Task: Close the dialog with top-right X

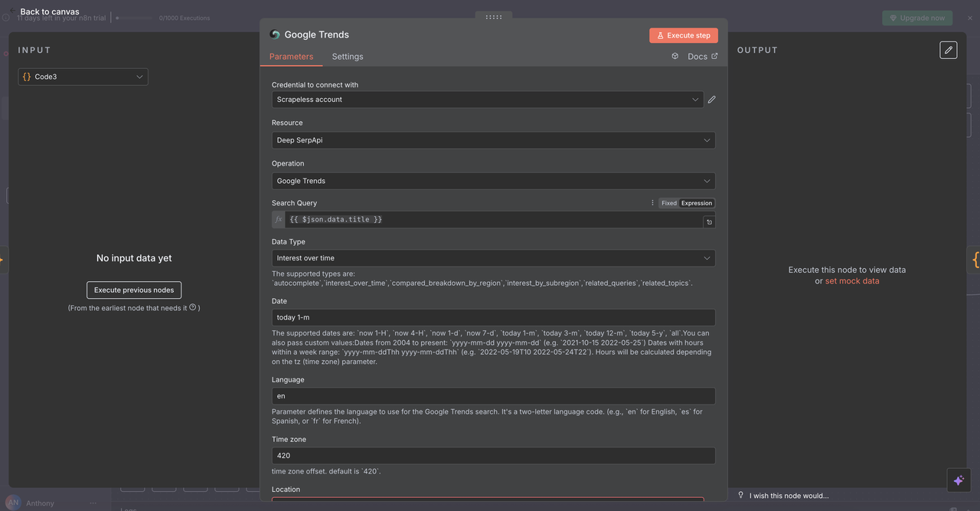Action: tap(970, 18)
